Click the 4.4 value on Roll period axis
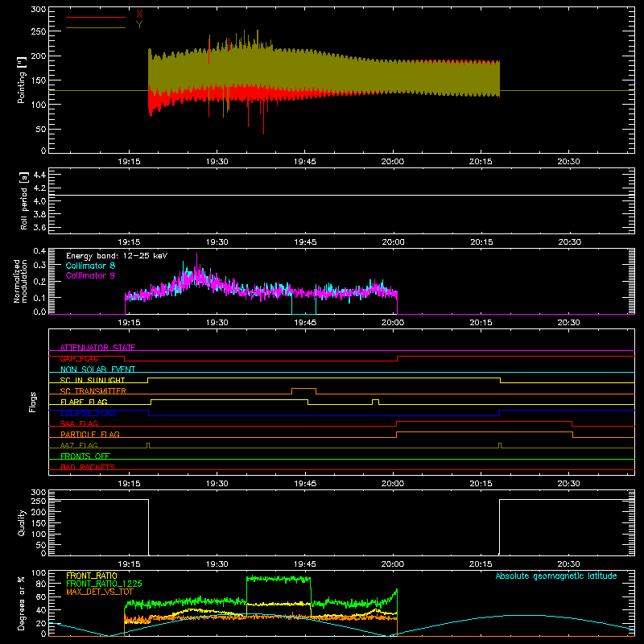The image size is (644, 644). point(39,175)
